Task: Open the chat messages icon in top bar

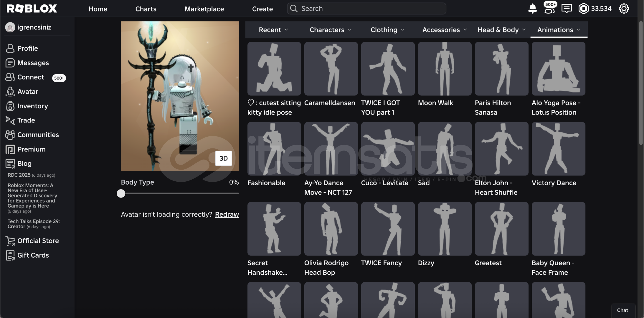Action: pos(567,9)
